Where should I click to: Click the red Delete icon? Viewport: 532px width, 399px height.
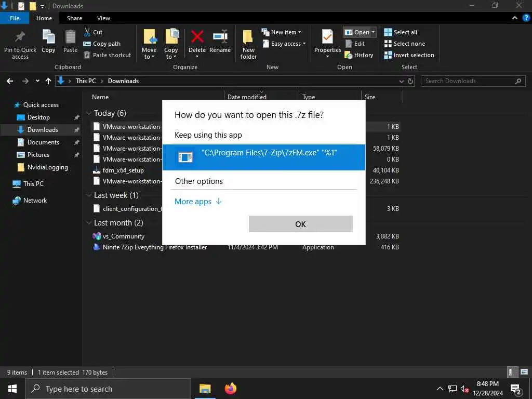[197, 36]
